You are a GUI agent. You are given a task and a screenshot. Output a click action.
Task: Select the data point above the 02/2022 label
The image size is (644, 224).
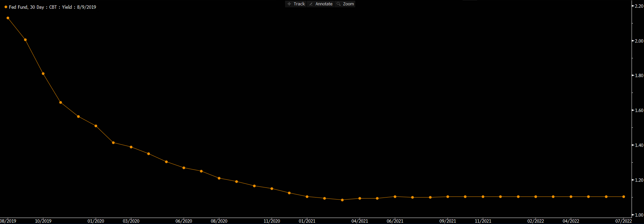tap(536, 197)
